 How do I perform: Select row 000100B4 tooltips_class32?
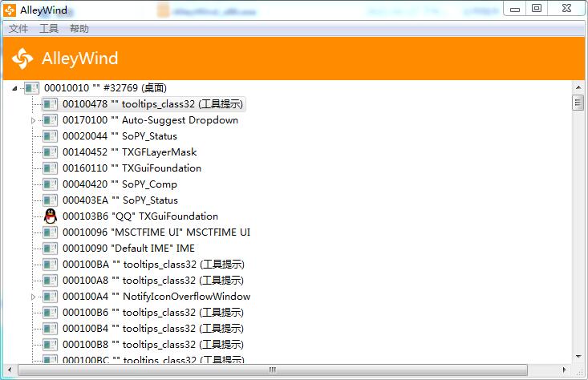pos(153,329)
